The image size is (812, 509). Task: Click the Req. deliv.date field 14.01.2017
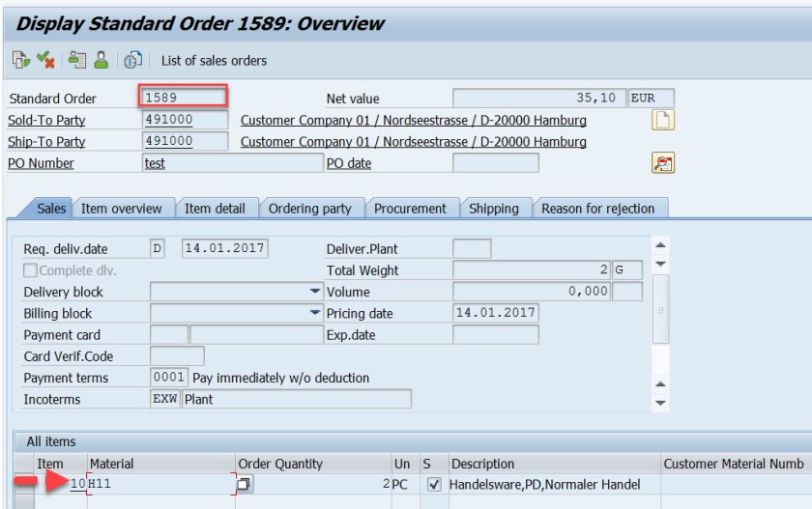click(x=224, y=249)
